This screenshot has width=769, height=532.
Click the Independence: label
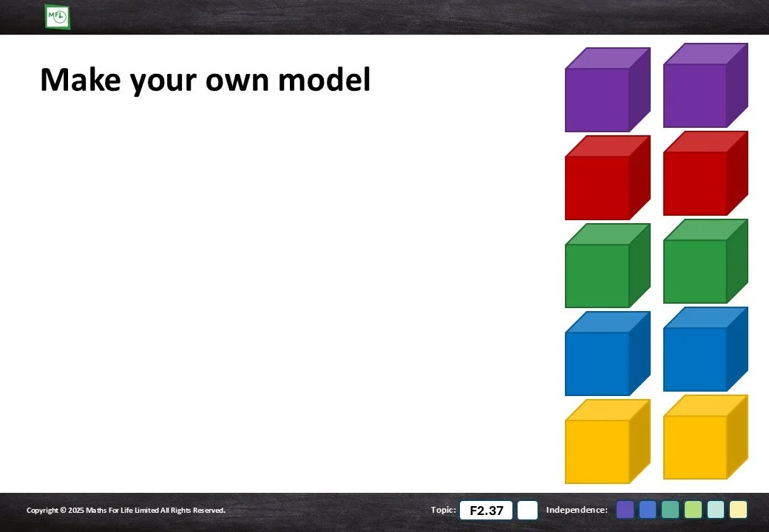(577, 510)
